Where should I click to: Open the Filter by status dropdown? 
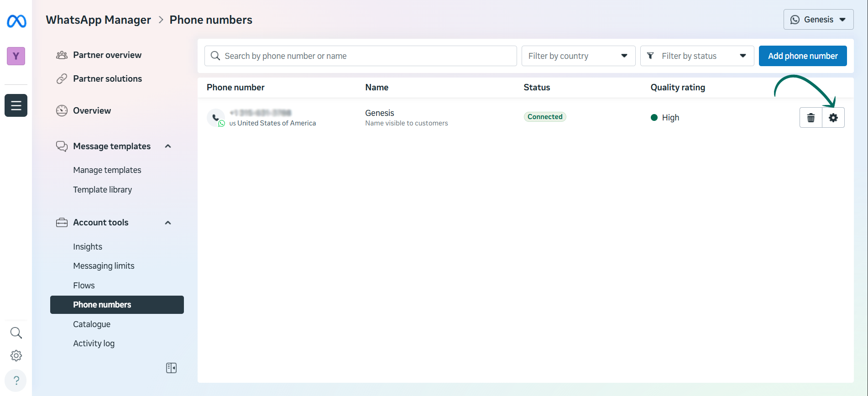(x=696, y=56)
